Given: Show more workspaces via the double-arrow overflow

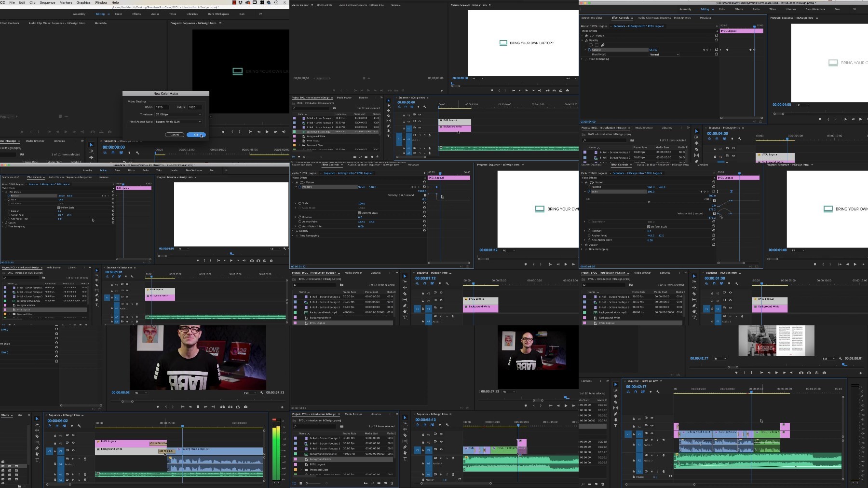Looking at the screenshot, I should (x=260, y=14).
